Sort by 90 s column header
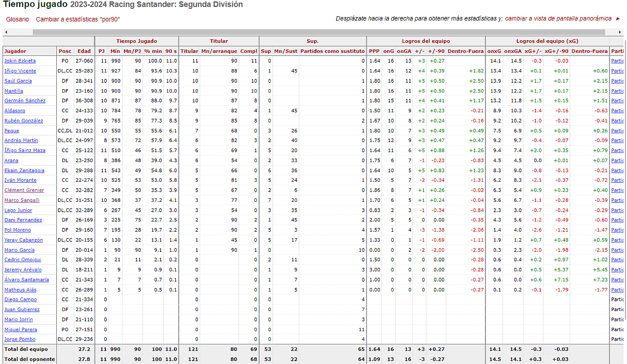Image resolution: width=627 pixels, height=364 pixels. (171, 51)
